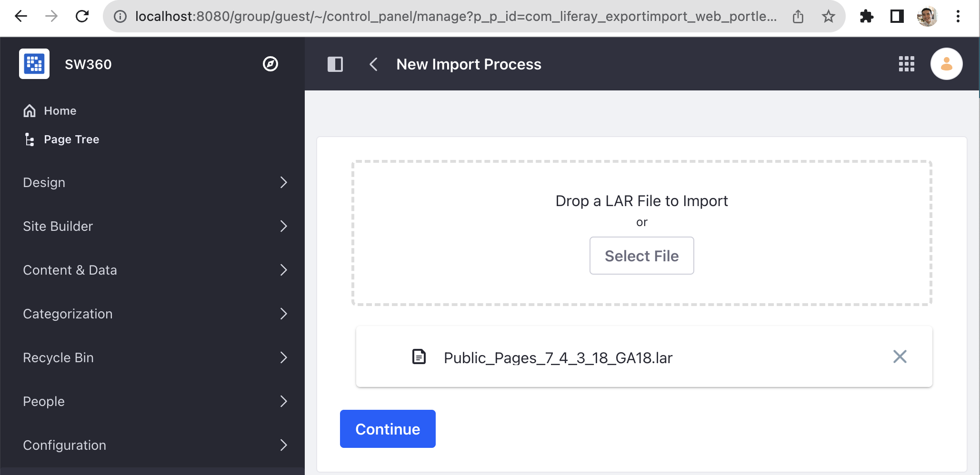Open Page Tree in sidebar
This screenshot has width=980, height=475.
(71, 139)
